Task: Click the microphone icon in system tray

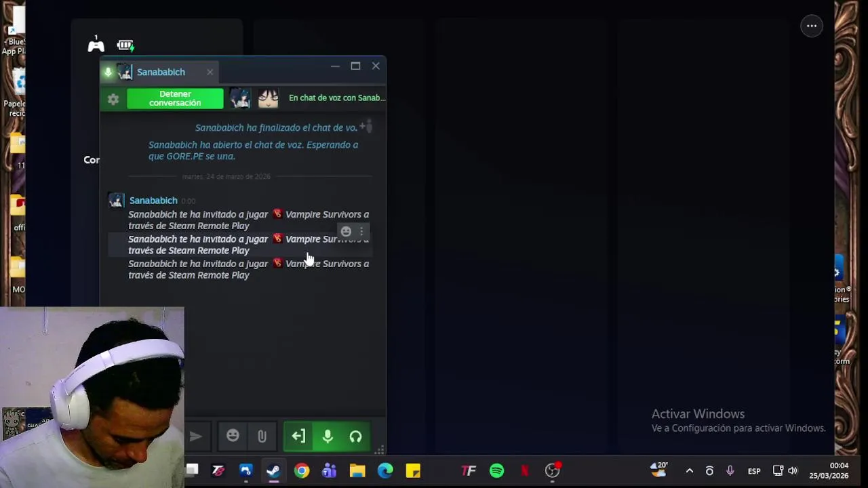Action: click(730, 471)
